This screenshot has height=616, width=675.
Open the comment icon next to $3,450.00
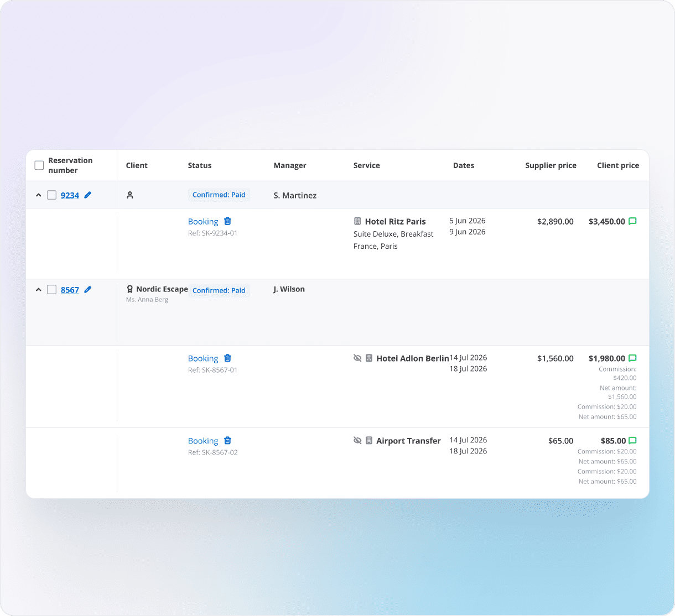[632, 221]
